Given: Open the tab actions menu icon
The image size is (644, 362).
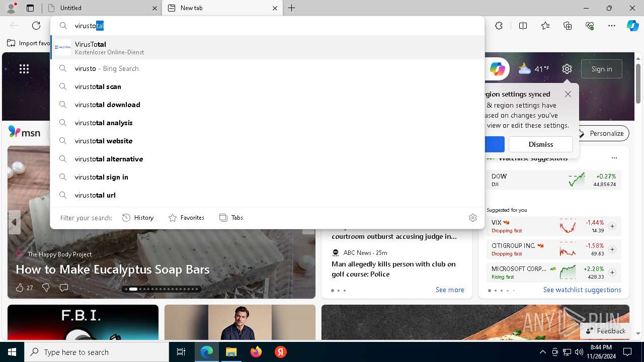Looking at the screenshot, I should 30,8.
